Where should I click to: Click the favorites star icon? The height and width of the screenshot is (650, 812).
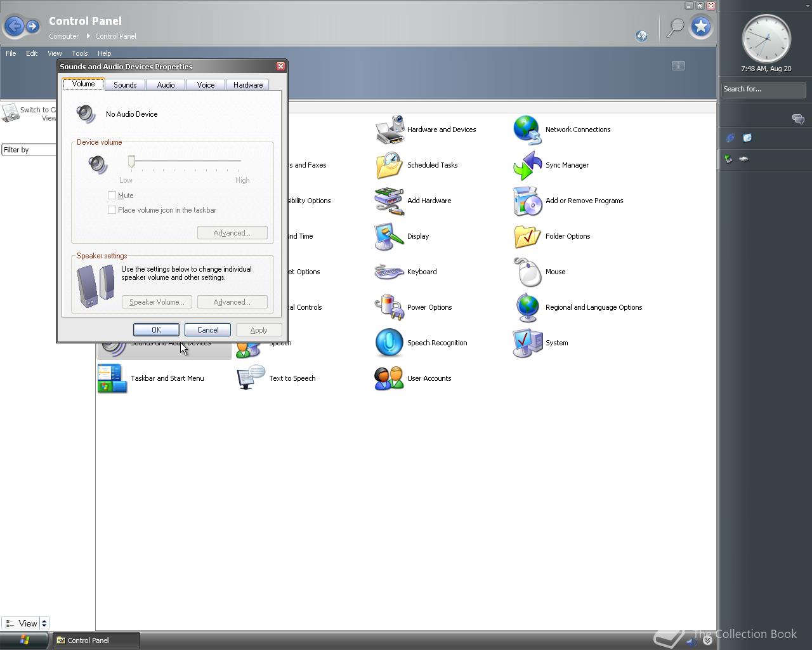pos(701,27)
